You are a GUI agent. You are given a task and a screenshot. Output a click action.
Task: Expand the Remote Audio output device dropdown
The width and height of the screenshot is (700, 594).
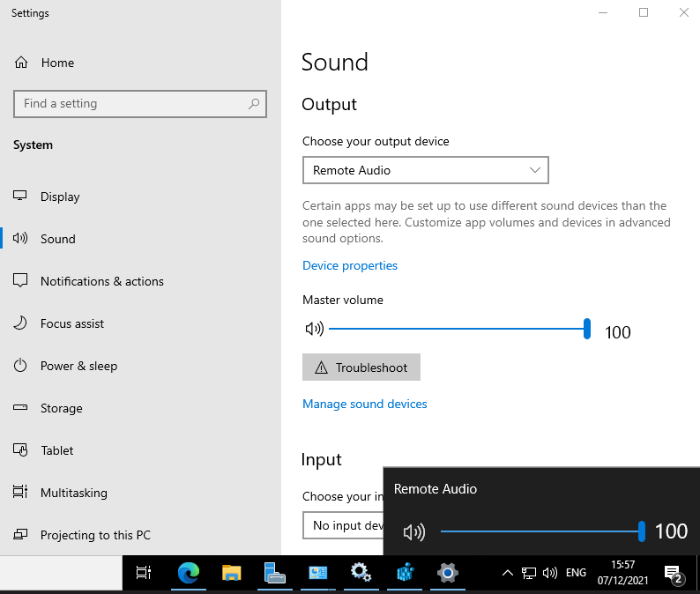425,170
